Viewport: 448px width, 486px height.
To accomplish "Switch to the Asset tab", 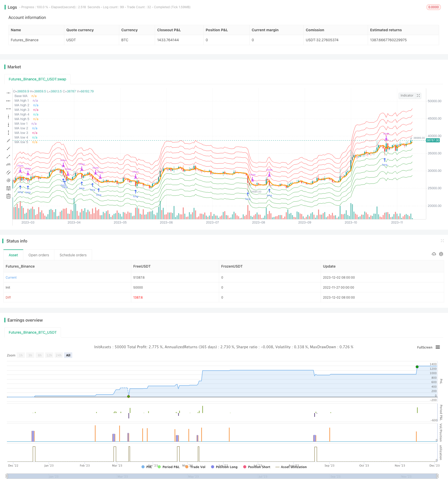I will tap(13, 255).
